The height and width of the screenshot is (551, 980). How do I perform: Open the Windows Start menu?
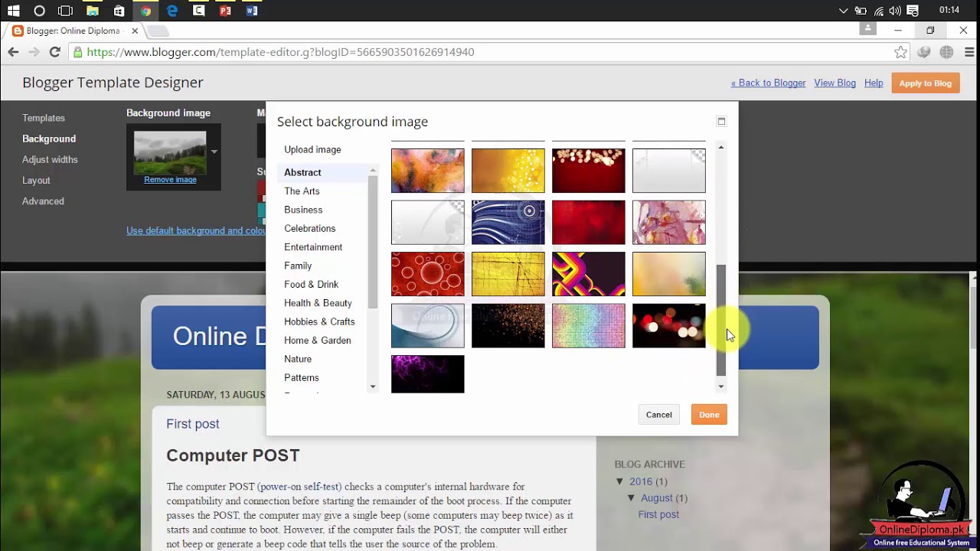(x=13, y=11)
